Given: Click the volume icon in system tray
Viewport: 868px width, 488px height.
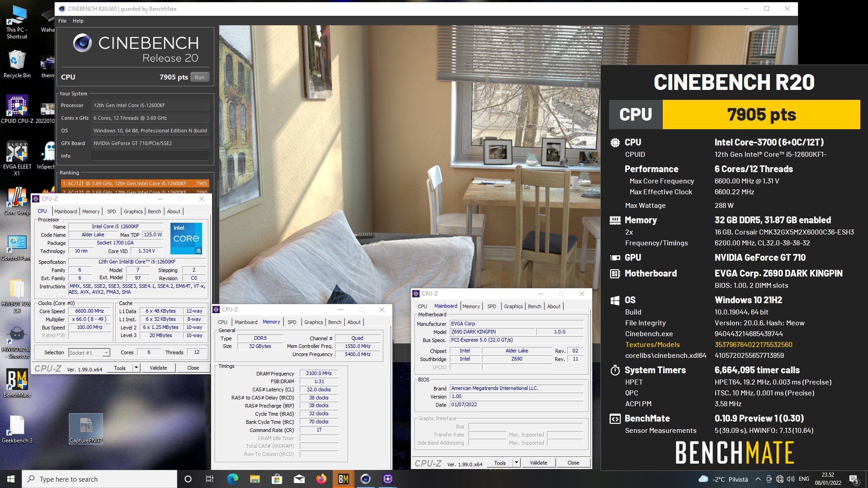Looking at the screenshot, I should (790, 479).
